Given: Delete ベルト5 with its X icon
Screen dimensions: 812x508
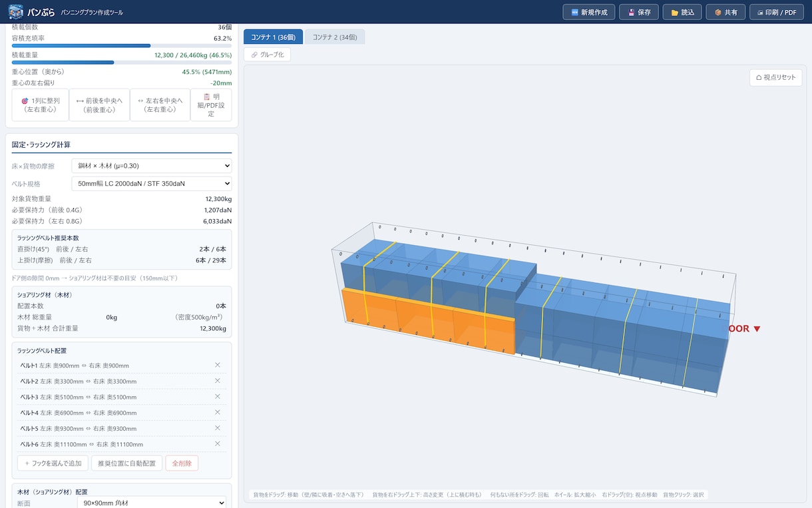Looking at the screenshot, I should coord(218,428).
